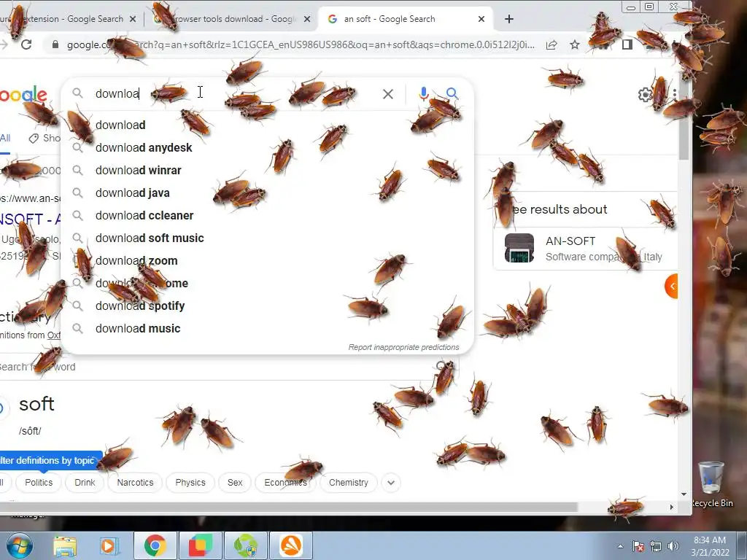
Task: Filter definitions by Narcotics
Action: pyautogui.click(x=135, y=483)
